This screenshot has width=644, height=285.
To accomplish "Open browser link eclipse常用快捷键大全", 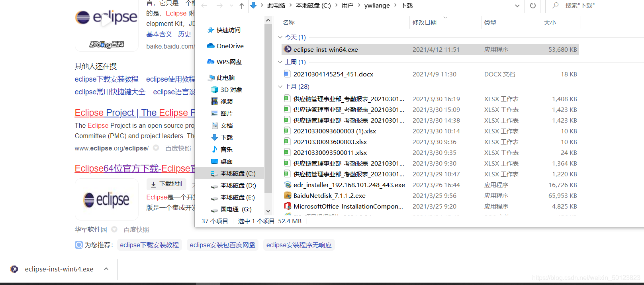I will [110, 92].
